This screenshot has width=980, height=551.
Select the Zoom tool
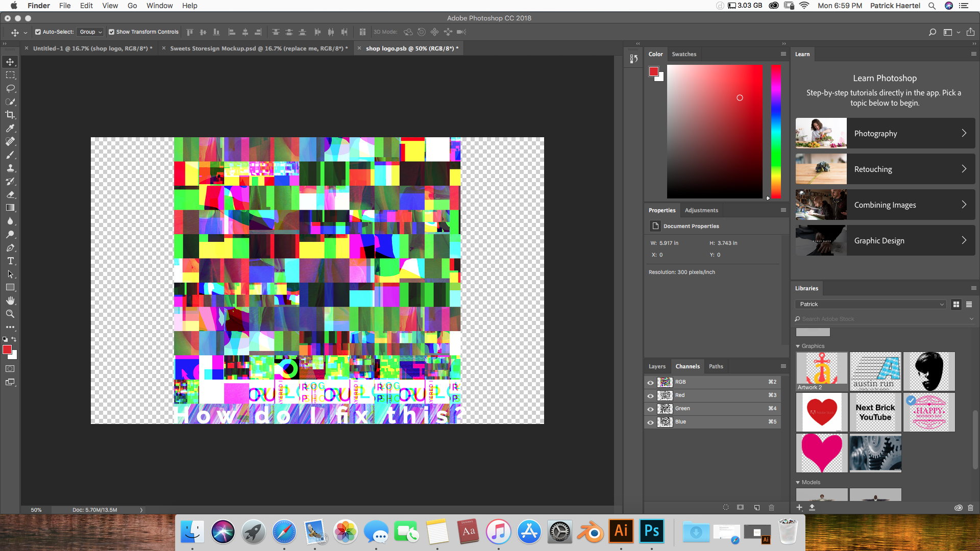(10, 314)
